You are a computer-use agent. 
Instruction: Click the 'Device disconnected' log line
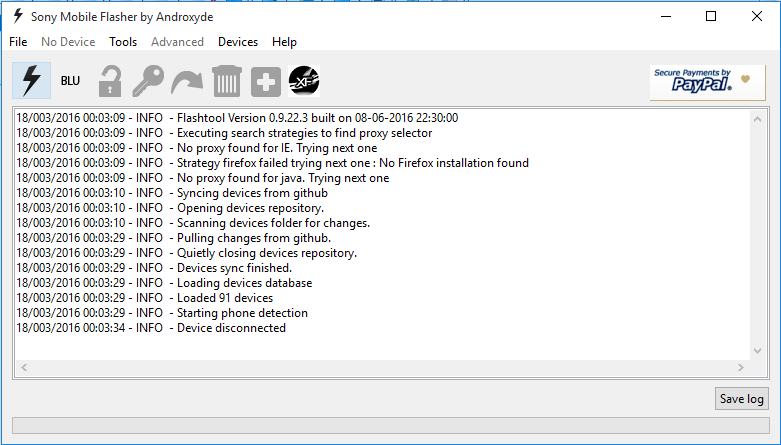click(x=151, y=327)
